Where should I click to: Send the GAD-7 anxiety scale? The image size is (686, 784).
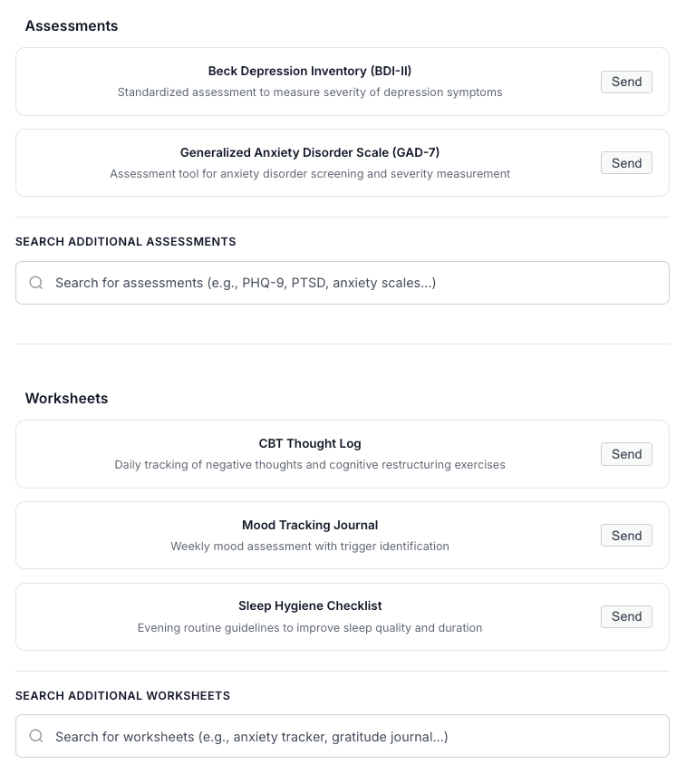(x=626, y=163)
